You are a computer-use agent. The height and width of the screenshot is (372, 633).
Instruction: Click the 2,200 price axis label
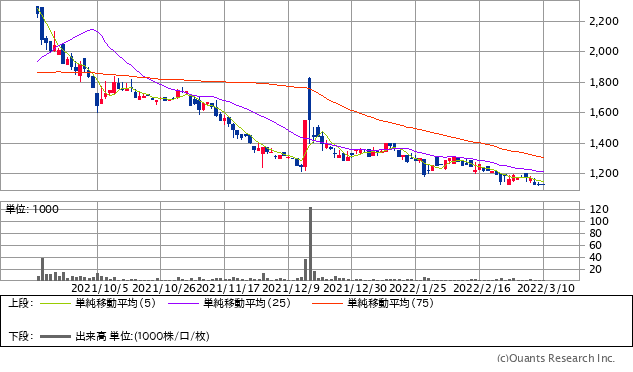(604, 21)
